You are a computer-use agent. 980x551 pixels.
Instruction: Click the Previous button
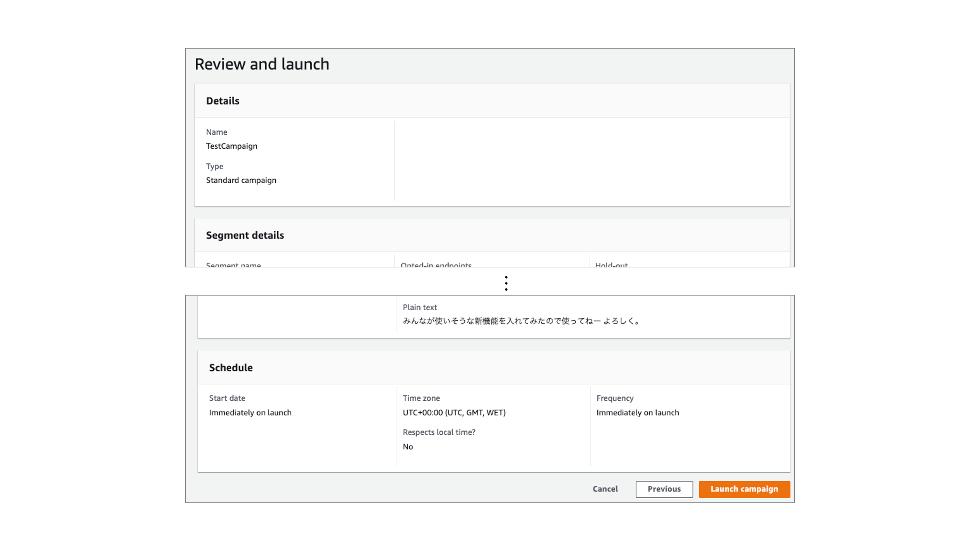(x=664, y=489)
